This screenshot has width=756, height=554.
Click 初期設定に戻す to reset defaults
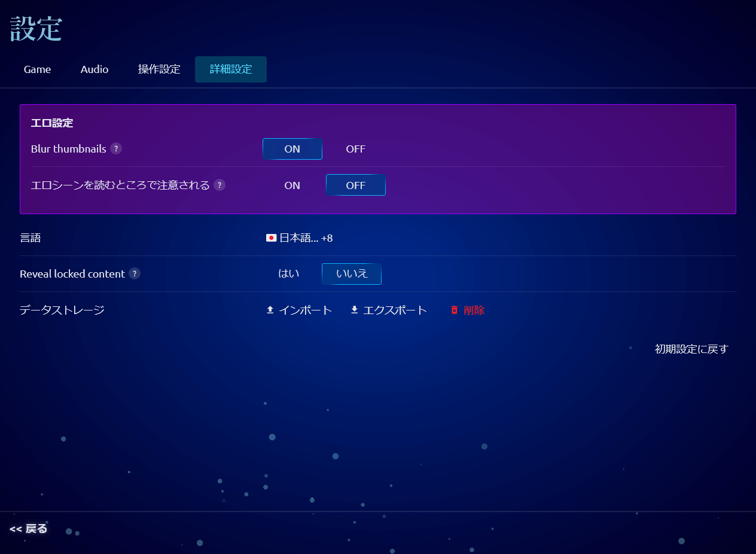691,349
